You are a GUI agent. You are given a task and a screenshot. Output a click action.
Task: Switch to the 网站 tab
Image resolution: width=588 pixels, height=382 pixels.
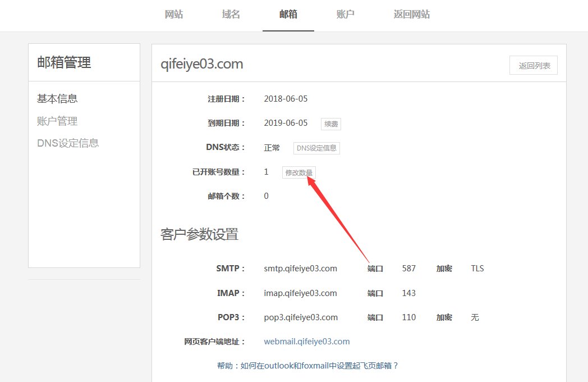(174, 15)
